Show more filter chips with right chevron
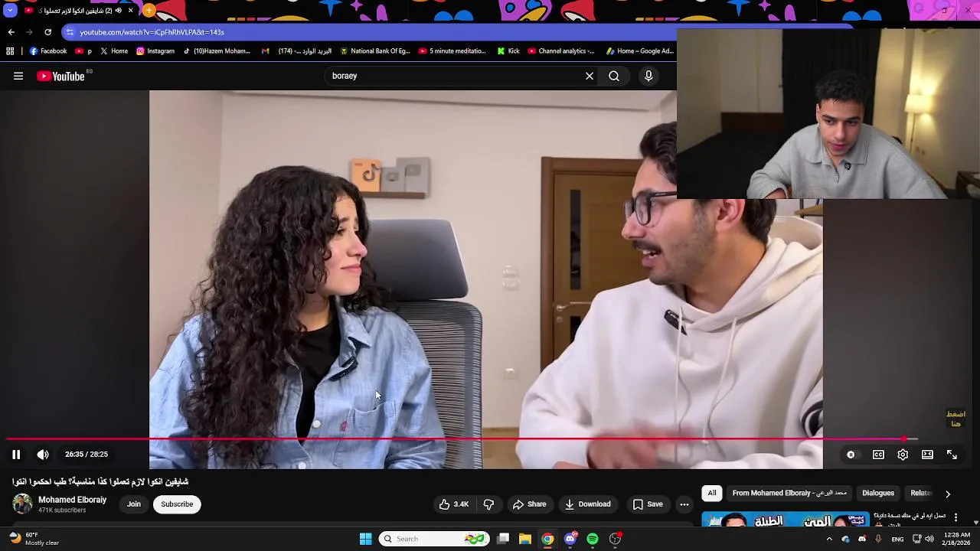This screenshot has height=551, width=980. click(947, 494)
